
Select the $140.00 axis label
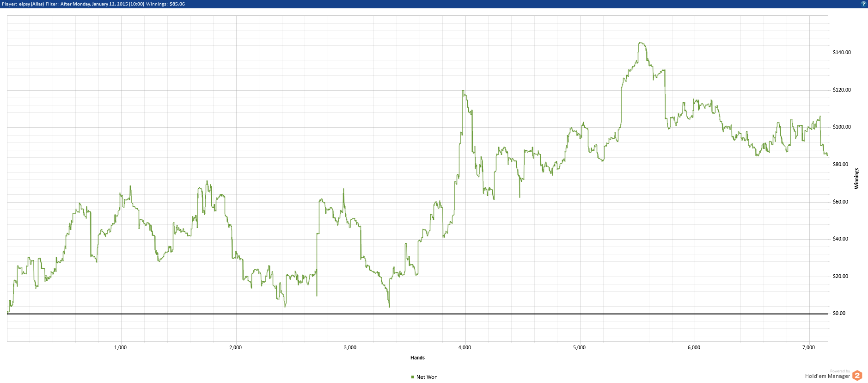point(842,52)
